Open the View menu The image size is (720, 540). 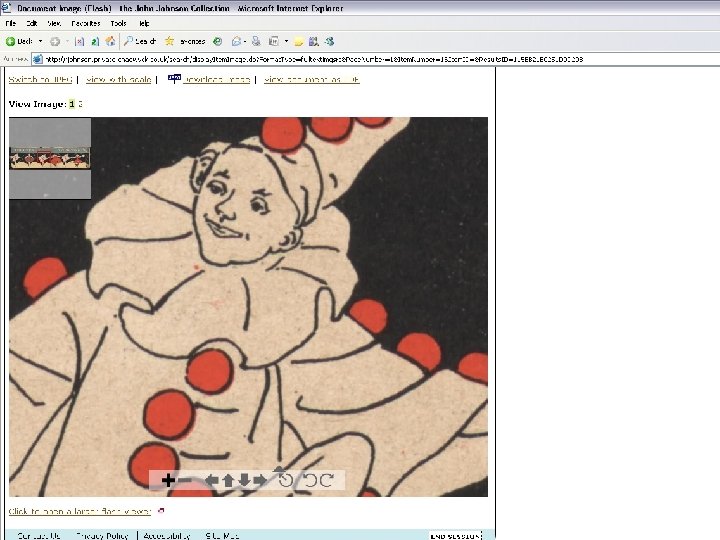point(54,23)
